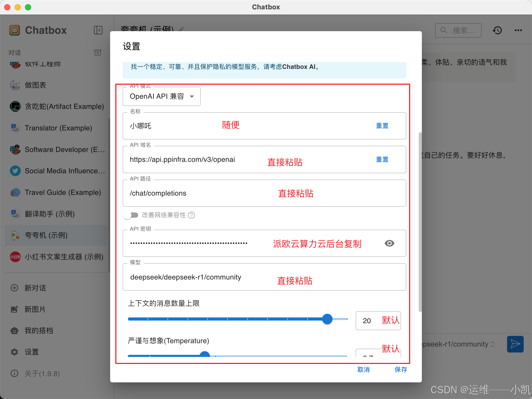The image size is (532, 399).
Task: Click the API 域名 URL input field
Action: [264, 159]
